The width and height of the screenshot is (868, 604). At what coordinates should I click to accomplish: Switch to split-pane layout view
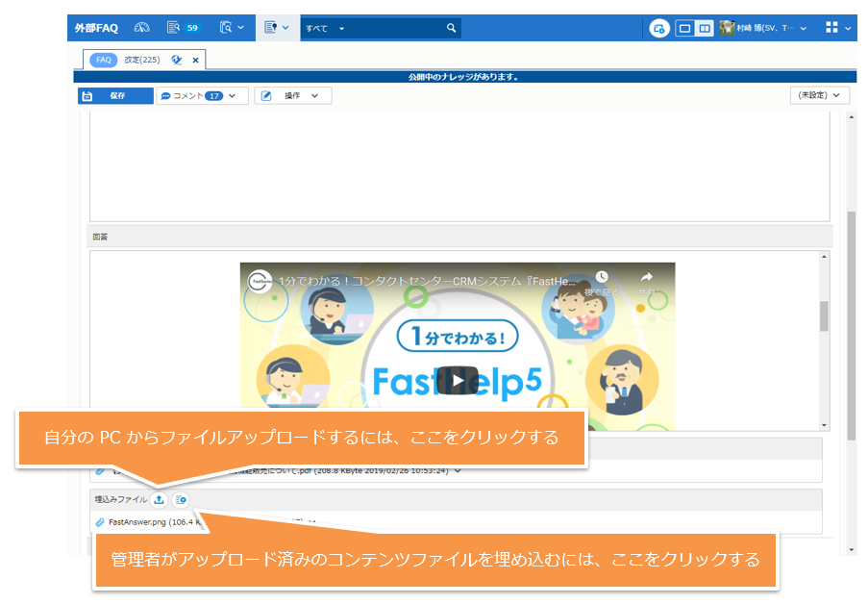click(704, 28)
